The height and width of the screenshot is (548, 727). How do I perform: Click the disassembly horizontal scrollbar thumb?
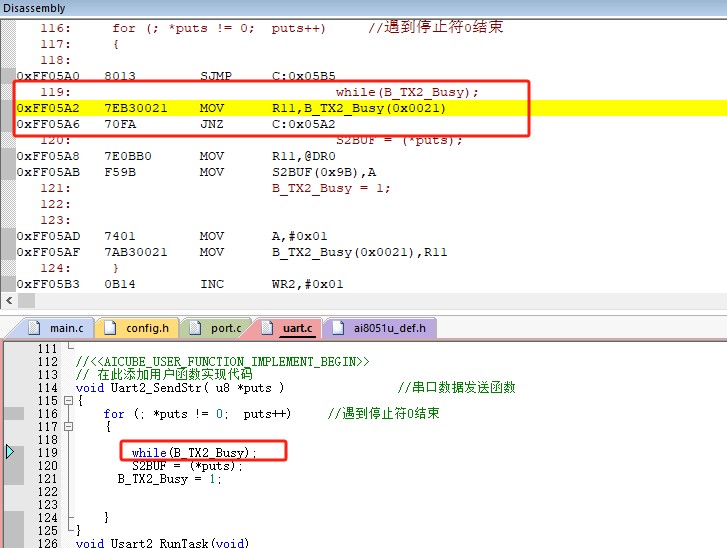point(26,300)
